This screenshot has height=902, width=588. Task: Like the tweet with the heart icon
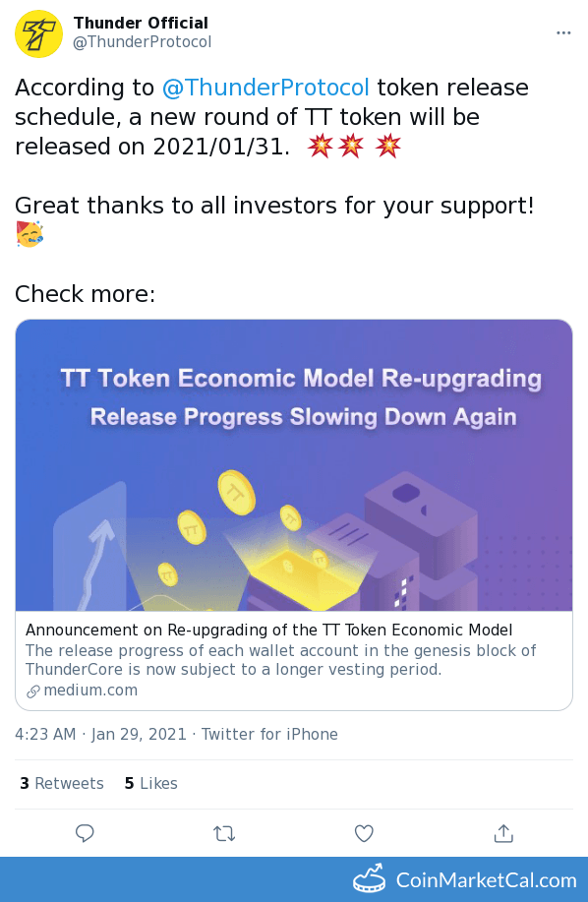click(x=364, y=833)
